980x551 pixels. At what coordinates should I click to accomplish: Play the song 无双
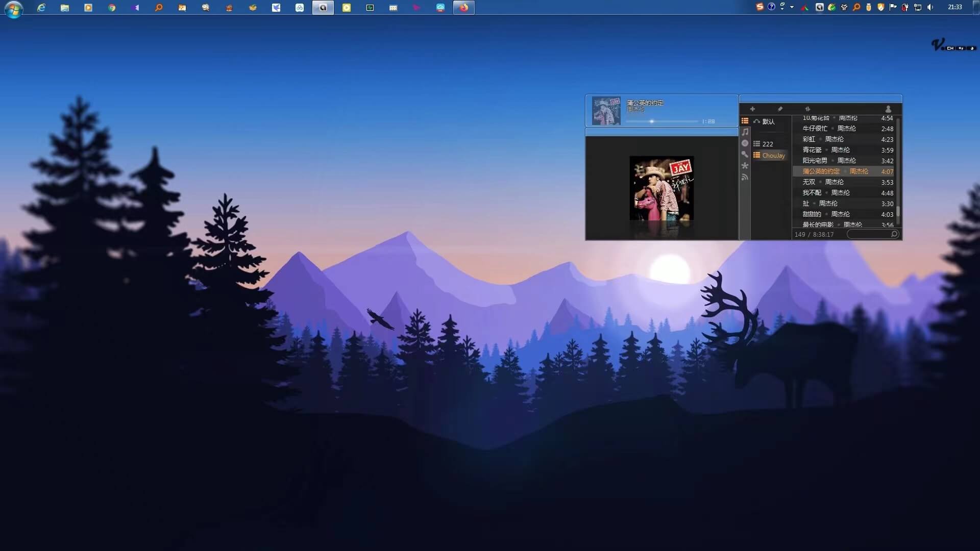(x=844, y=182)
